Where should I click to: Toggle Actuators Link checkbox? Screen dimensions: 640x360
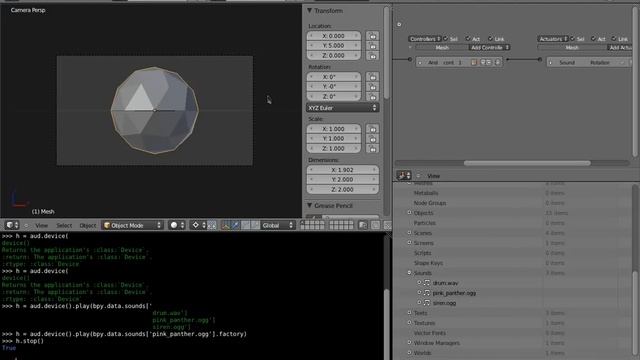[x=614, y=39]
